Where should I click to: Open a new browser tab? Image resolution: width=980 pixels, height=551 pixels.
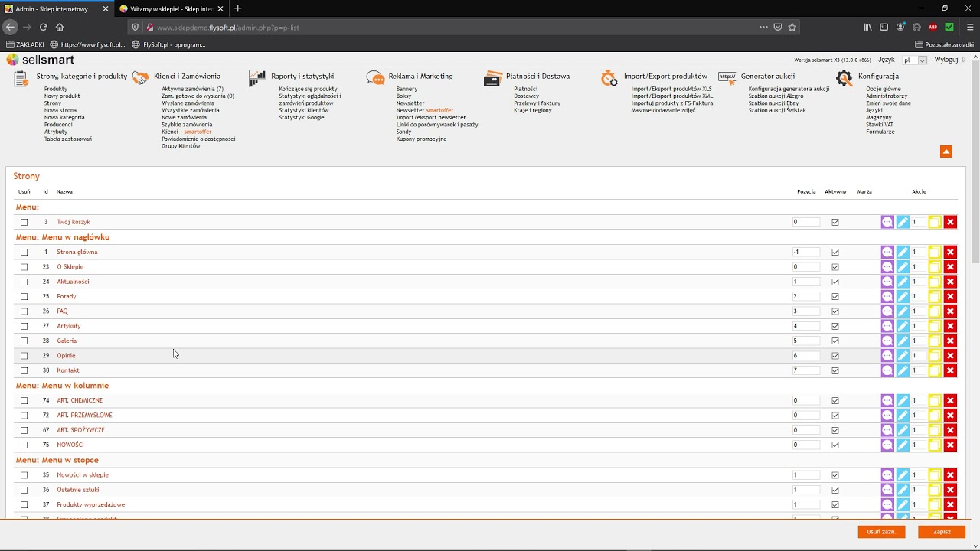(237, 8)
